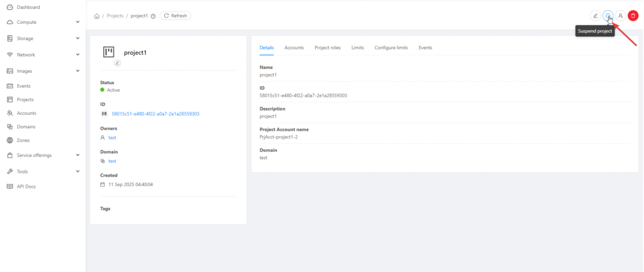This screenshot has height=272, width=644.
Task: Open API Docs in the sidebar
Action: point(26,187)
